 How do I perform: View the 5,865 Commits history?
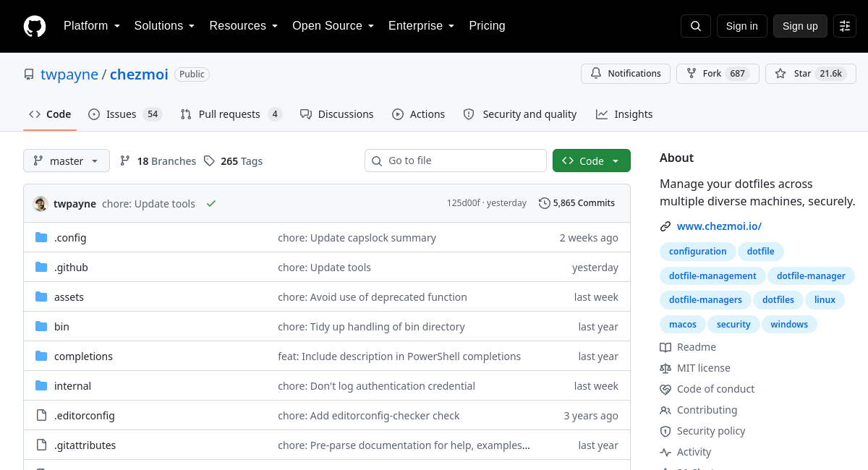click(x=577, y=203)
